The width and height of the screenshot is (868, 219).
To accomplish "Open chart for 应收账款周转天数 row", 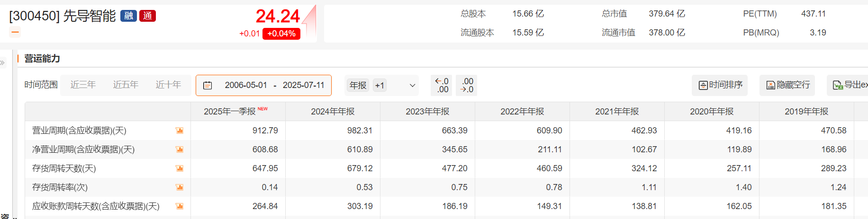I will click(x=180, y=206).
